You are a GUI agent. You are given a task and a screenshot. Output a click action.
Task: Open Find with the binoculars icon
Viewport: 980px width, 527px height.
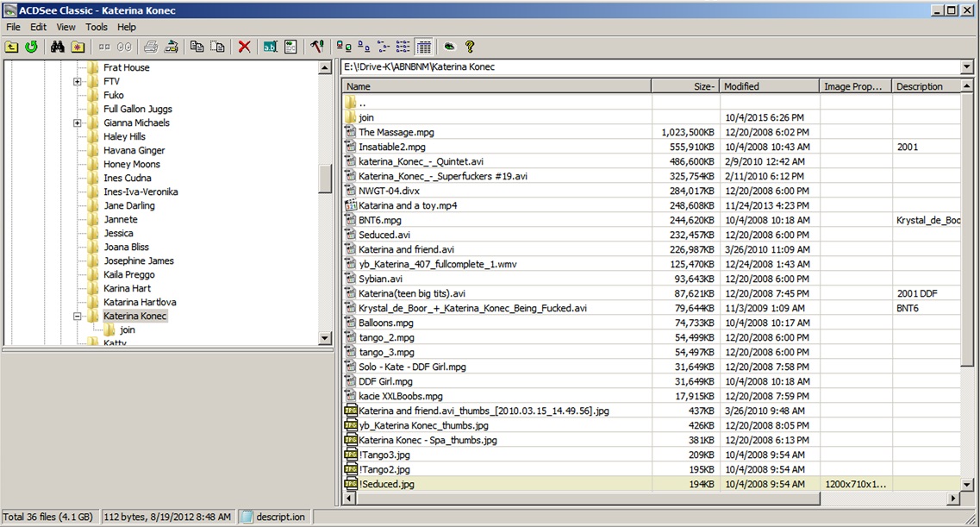[x=58, y=47]
